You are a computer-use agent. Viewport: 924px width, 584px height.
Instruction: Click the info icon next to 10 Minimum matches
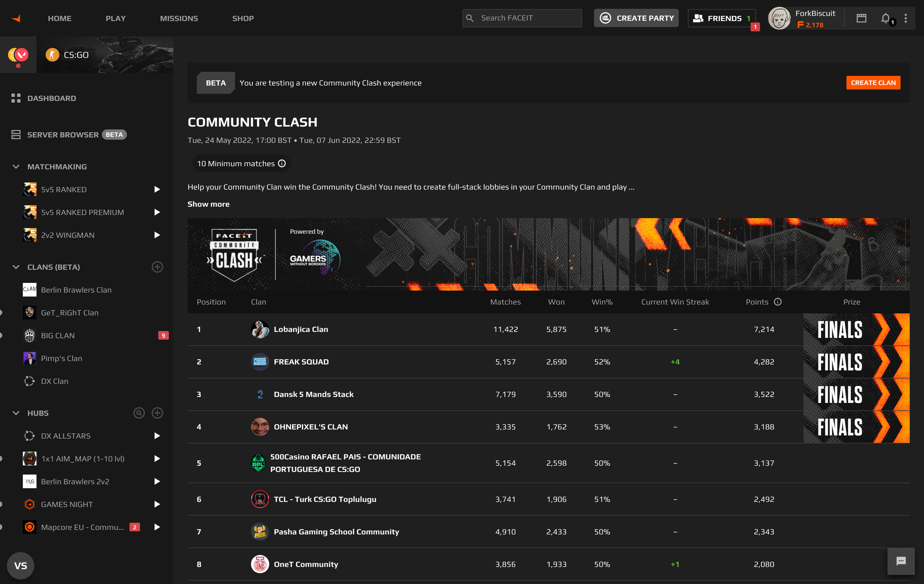[282, 163]
